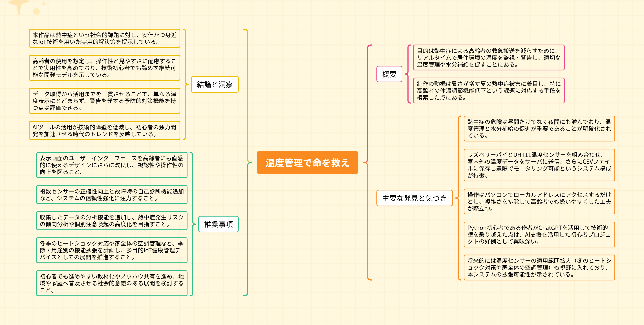Select node starting with 高齢者の使用を想定し
644x325 pixels.
coord(105,68)
